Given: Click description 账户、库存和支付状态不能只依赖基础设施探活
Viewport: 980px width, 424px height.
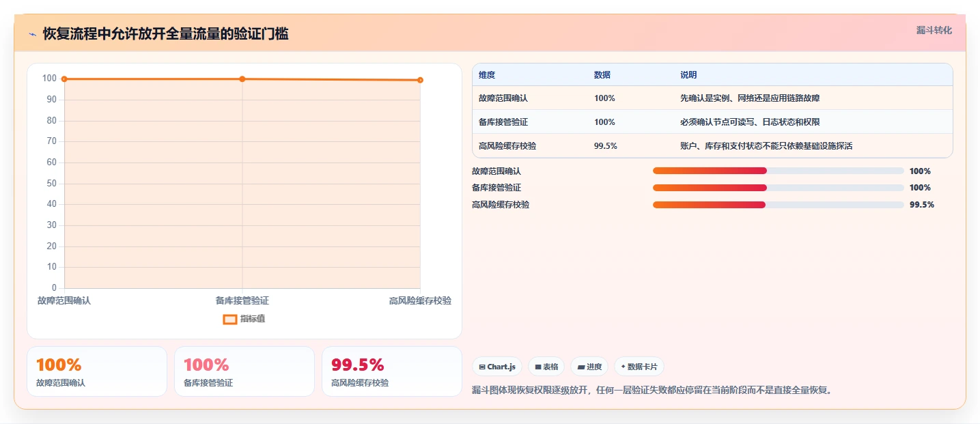Looking at the screenshot, I should tap(766, 146).
